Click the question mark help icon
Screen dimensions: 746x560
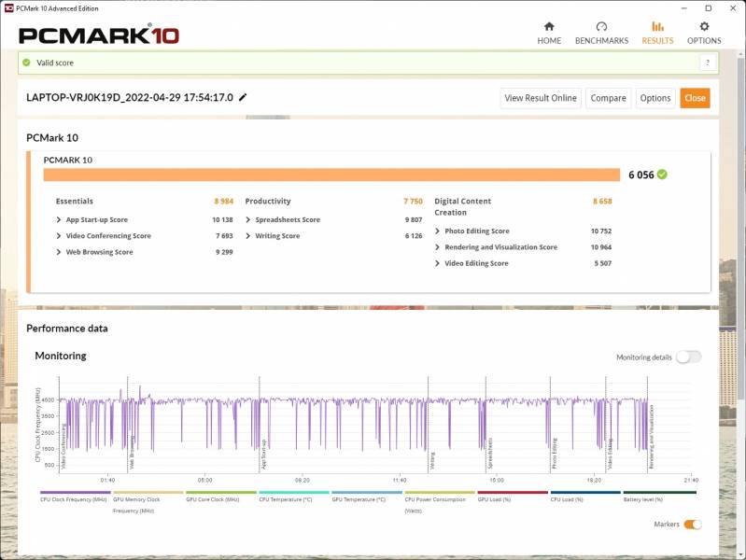click(x=708, y=63)
